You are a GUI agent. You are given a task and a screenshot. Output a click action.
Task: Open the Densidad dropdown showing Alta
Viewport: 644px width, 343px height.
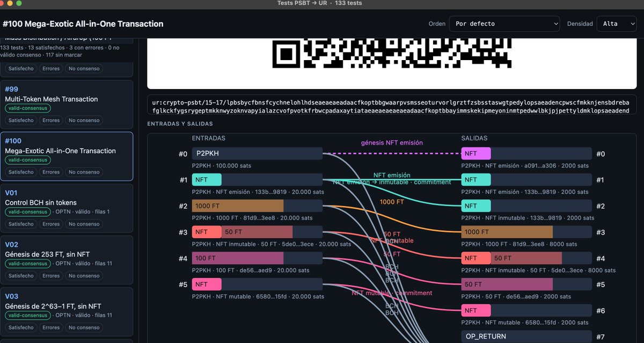click(x=617, y=24)
